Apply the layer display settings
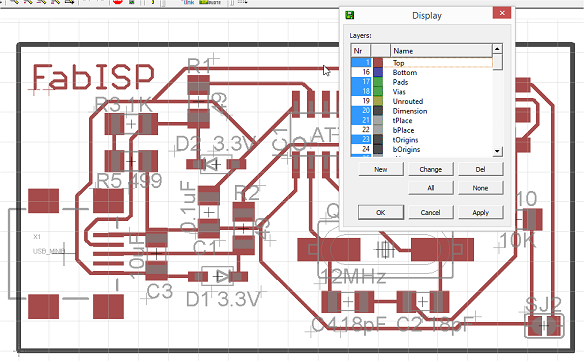 (480, 212)
